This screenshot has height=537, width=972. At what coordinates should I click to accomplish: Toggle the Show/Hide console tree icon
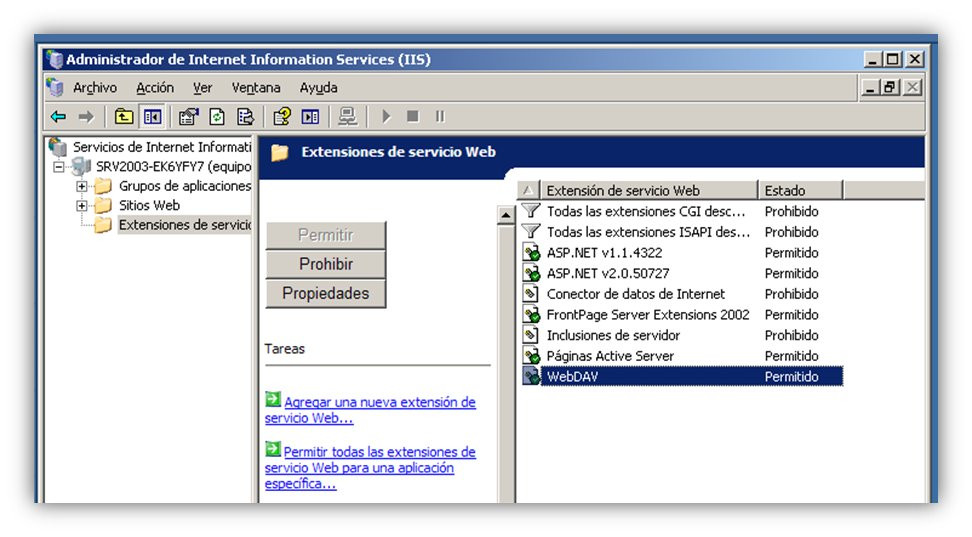point(152,117)
